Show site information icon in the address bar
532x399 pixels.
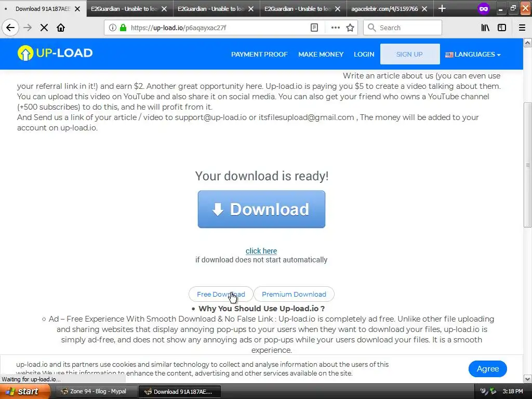pyautogui.click(x=112, y=28)
